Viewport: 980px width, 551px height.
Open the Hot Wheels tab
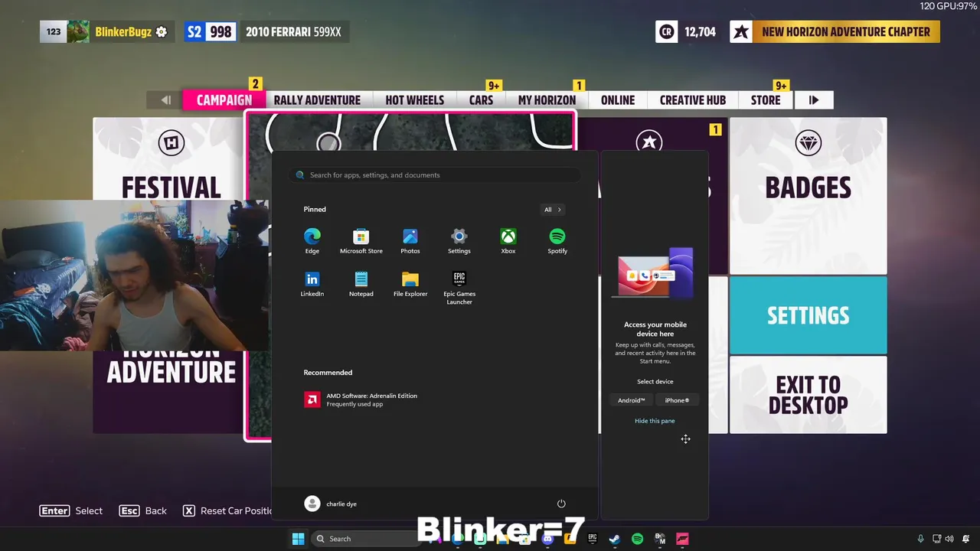(x=414, y=100)
